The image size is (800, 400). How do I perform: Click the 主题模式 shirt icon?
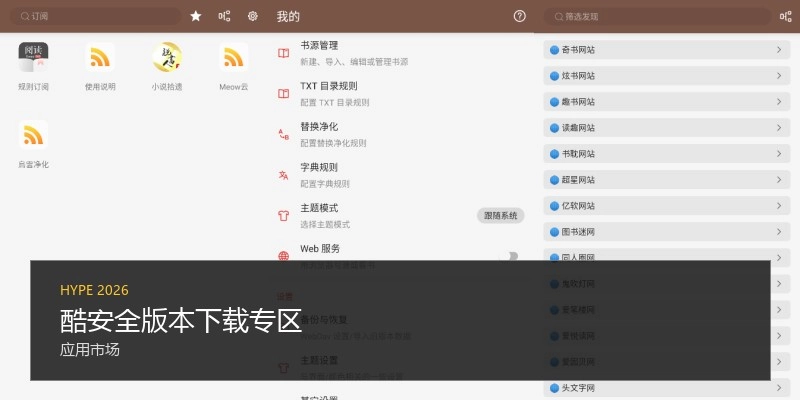coord(284,216)
